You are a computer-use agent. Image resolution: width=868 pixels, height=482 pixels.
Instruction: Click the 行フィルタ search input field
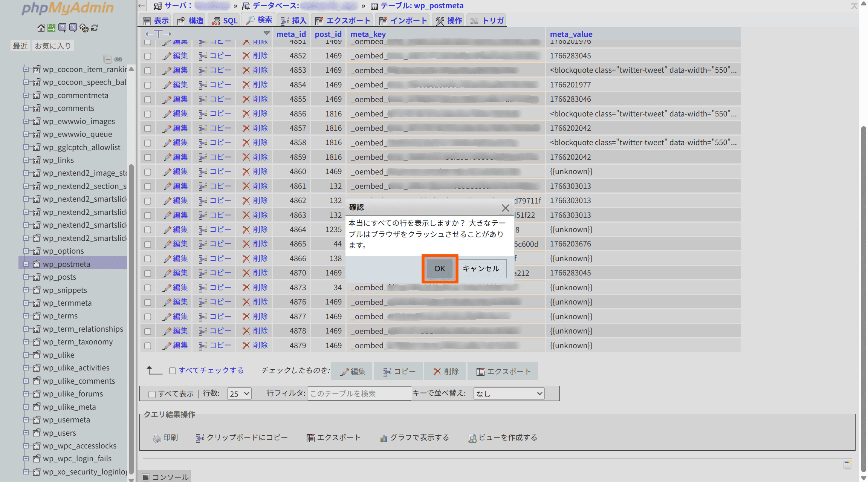[359, 394]
